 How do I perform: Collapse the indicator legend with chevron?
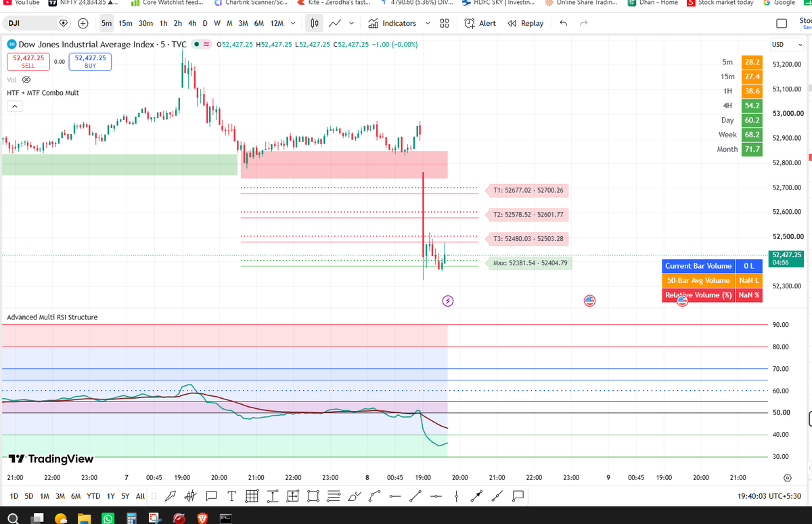(14, 106)
